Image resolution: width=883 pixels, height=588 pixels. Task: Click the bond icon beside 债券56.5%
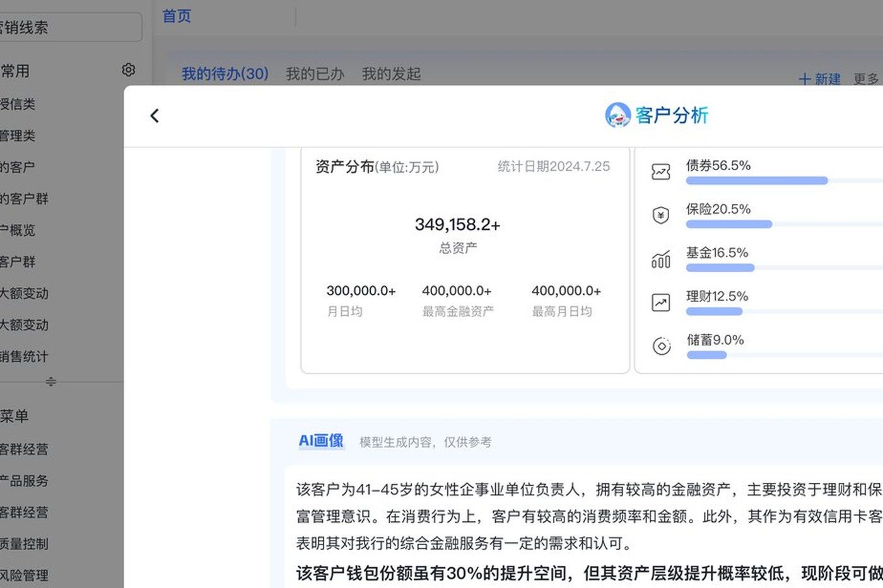[660, 171]
